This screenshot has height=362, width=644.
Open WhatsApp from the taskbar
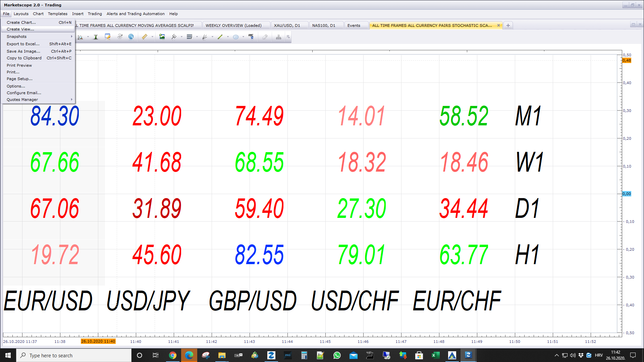pos(337,355)
